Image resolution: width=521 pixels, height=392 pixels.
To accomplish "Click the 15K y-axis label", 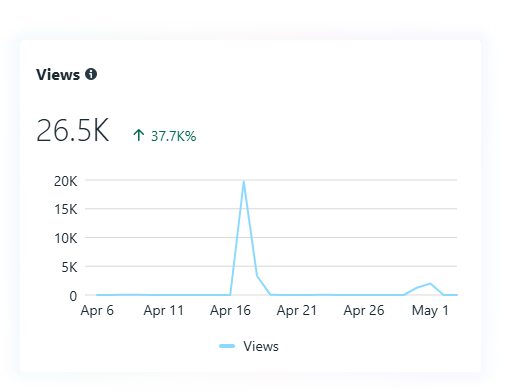I will coord(66,210).
